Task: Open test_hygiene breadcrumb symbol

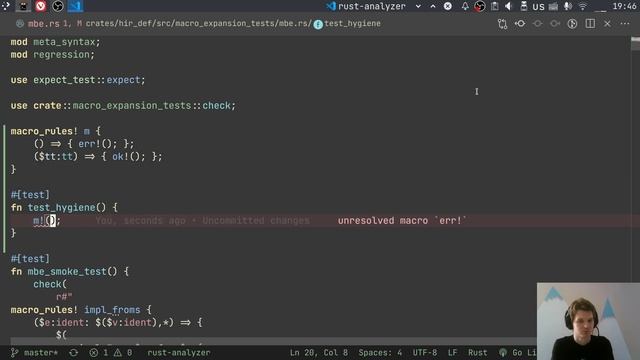Action: coord(352,24)
